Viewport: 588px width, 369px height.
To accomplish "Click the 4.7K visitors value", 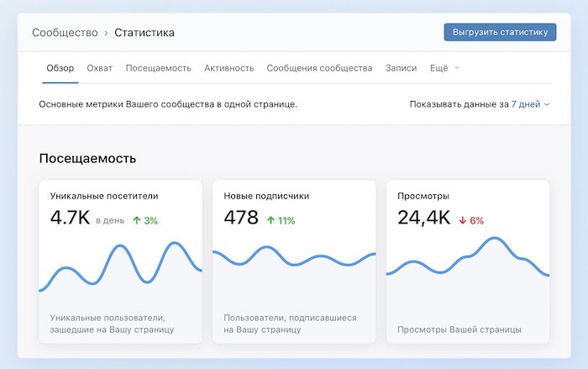I will tap(70, 218).
